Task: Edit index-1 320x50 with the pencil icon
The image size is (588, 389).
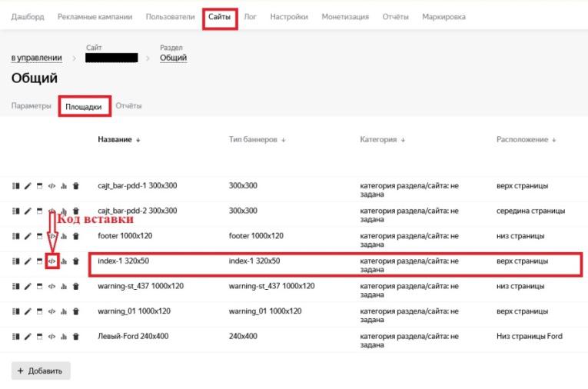Action: pyautogui.click(x=28, y=261)
